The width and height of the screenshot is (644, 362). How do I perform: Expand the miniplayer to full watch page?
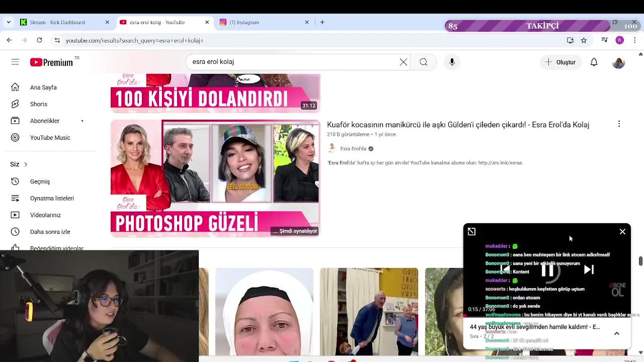(471, 231)
